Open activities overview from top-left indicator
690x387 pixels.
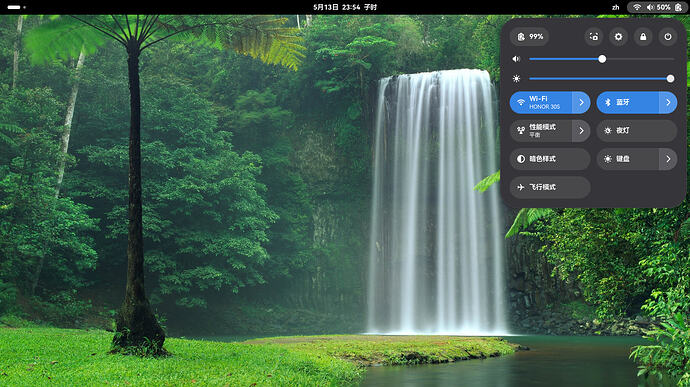[x=16, y=7]
